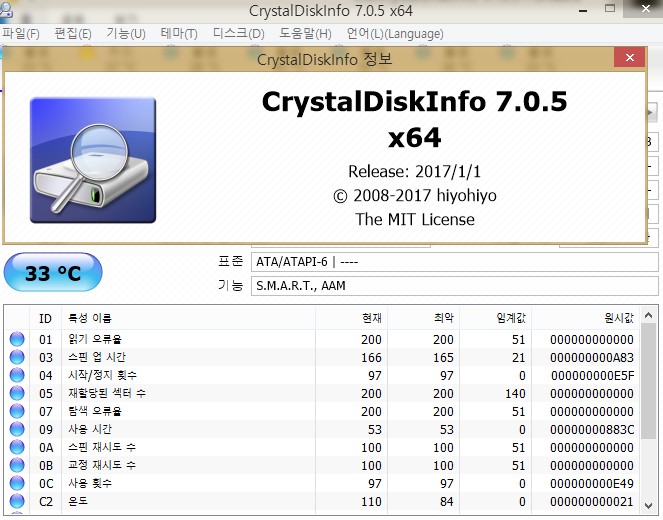Open the 파일(F) menu

(x=21, y=33)
